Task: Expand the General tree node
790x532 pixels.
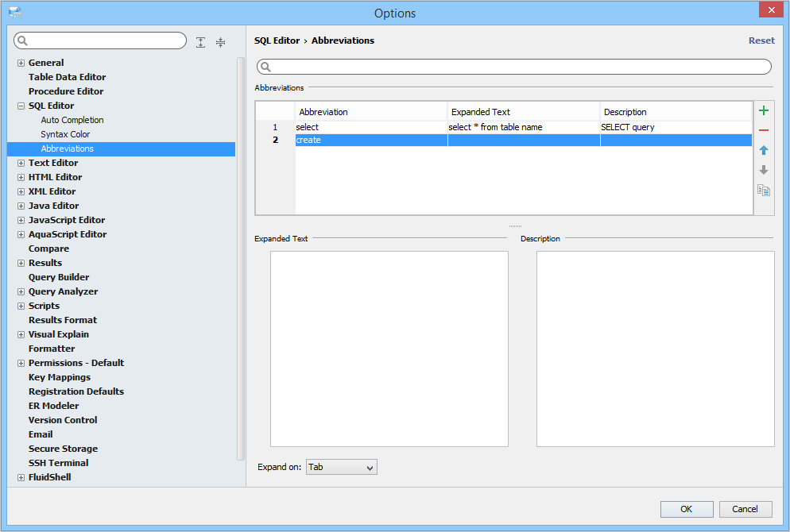Action: point(21,63)
